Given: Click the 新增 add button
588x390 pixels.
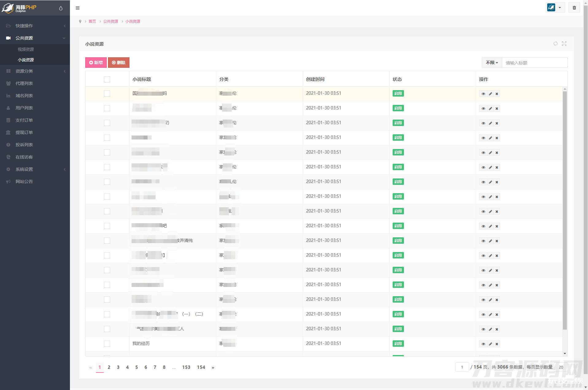Looking at the screenshot, I should 96,63.
